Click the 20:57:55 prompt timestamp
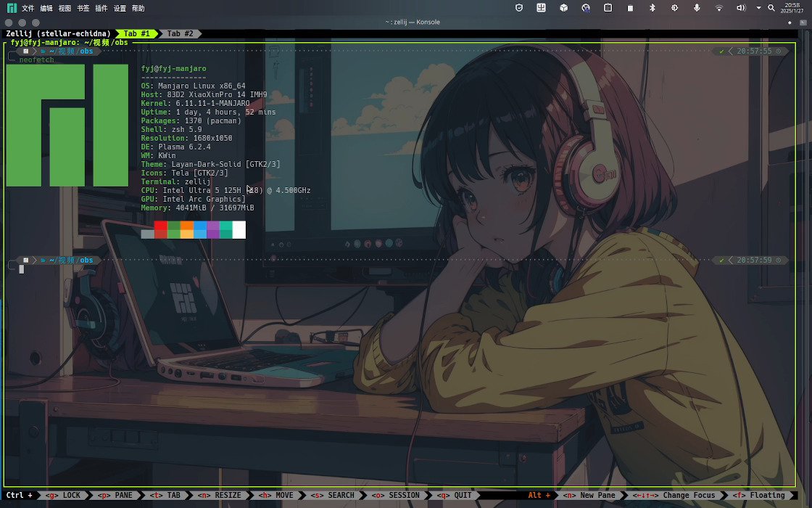This screenshot has height=508, width=812. click(x=754, y=52)
